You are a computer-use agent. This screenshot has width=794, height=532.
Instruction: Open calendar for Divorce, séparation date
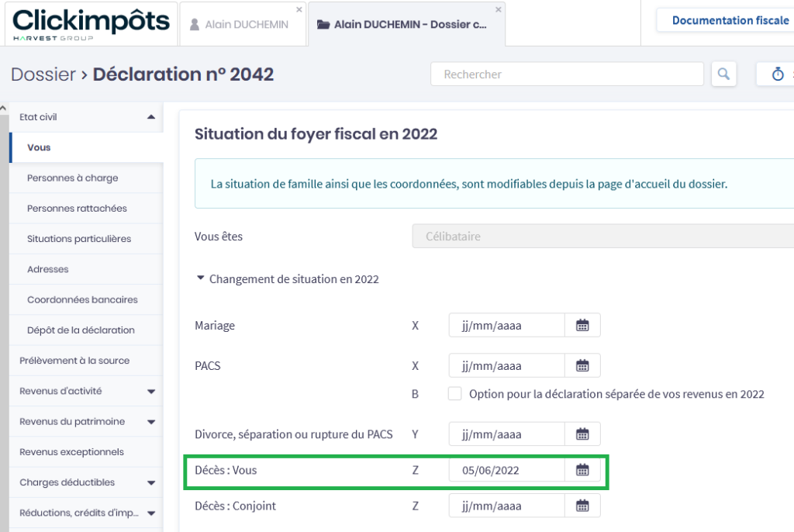click(x=582, y=434)
